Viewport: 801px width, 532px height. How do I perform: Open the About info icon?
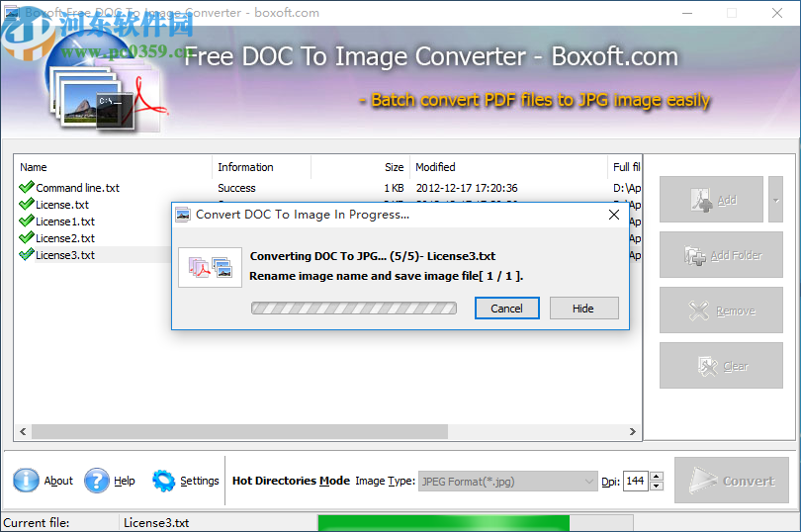(26, 481)
